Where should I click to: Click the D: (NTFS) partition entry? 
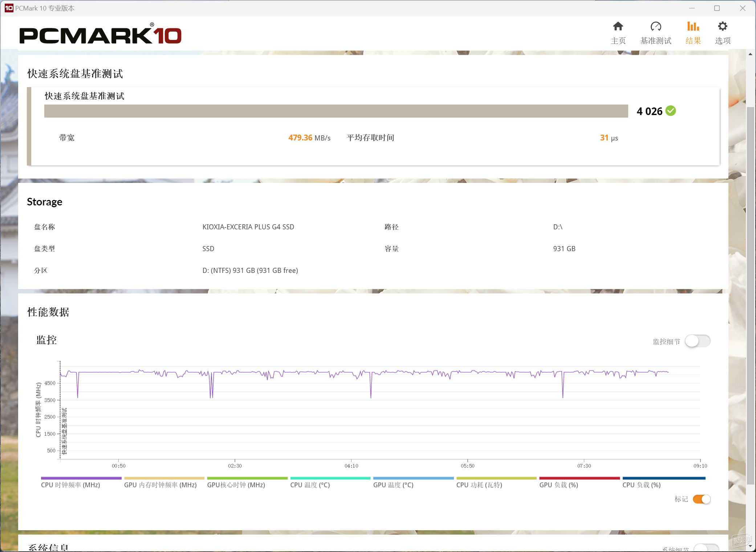tap(250, 270)
